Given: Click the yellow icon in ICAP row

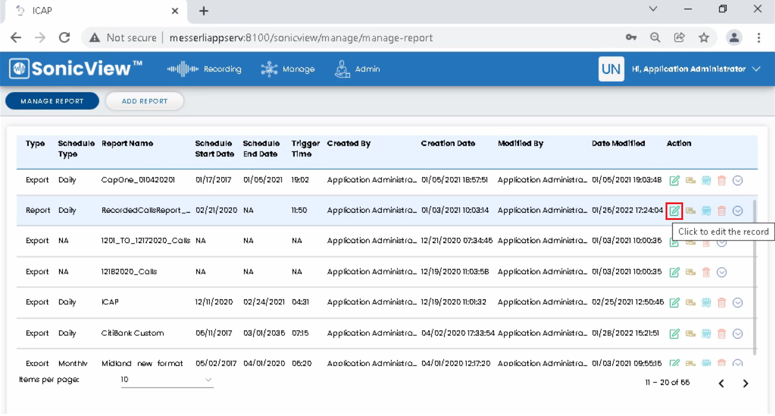Looking at the screenshot, I should [690, 303].
